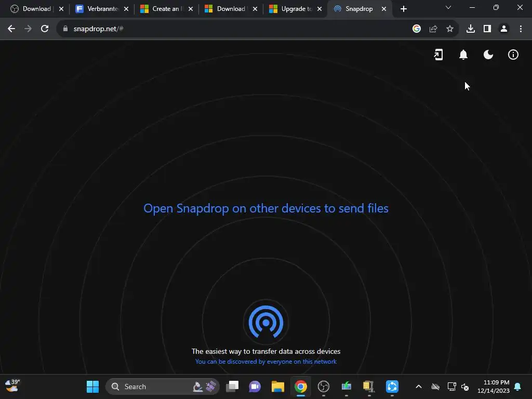
Task: Open a new browser tab
Action: (403, 9)
